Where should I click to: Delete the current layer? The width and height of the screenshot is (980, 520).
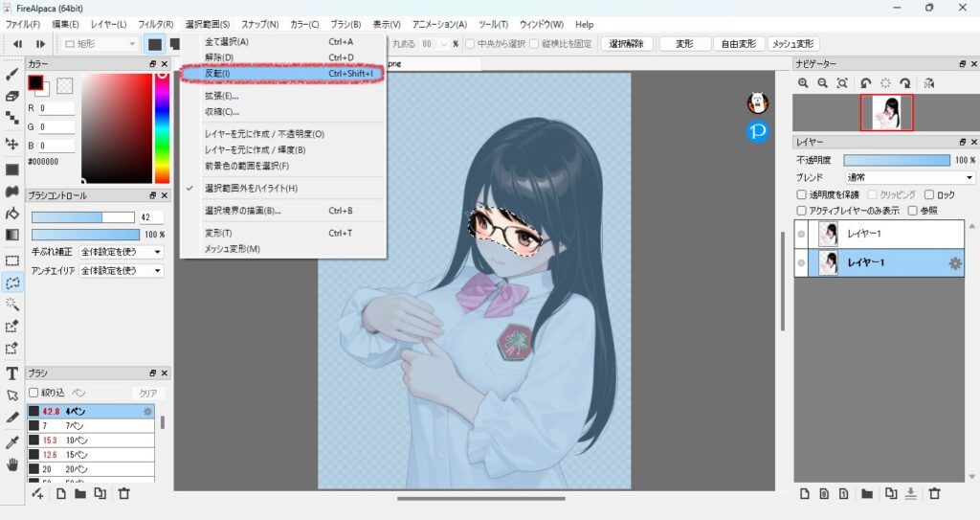click(934, 494)
